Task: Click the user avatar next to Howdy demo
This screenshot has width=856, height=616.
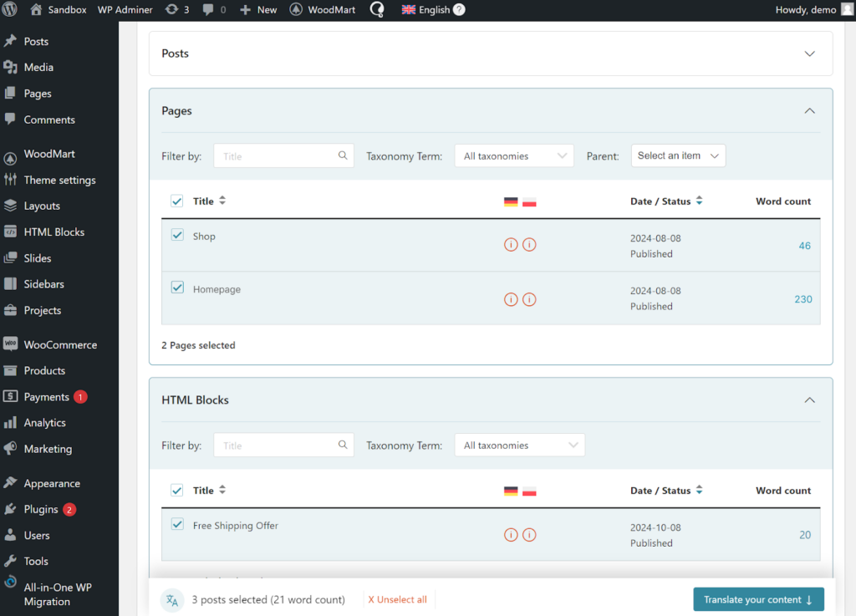Action: pos(848,9)
